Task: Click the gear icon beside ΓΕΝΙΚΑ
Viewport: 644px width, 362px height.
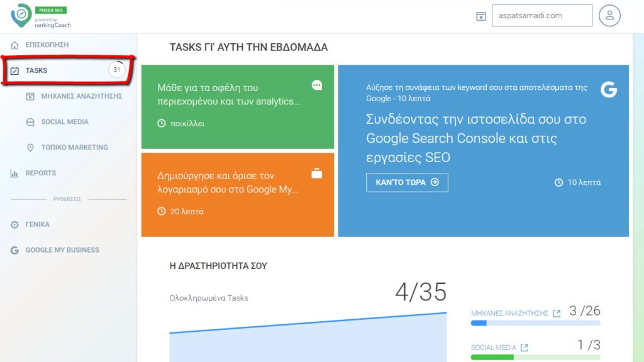Action: click(15, 224)
